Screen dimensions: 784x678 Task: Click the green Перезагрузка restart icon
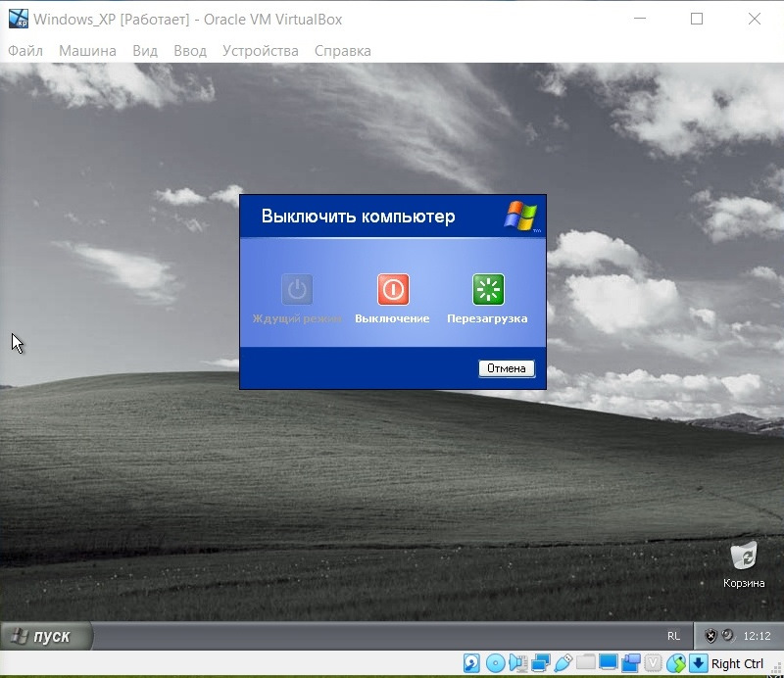(x=488, y=289)
